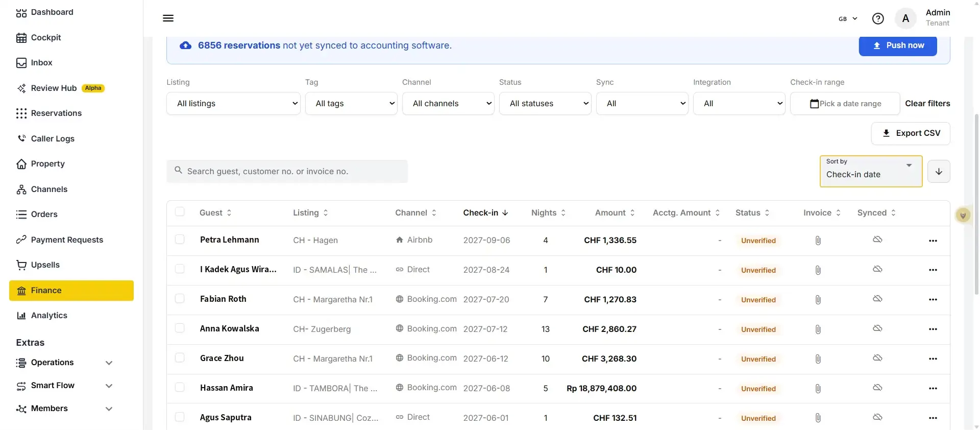The width and height of the screenshot is (980, 430).
Task: Click the Pick a date range field
Action: tap(845, 104)
